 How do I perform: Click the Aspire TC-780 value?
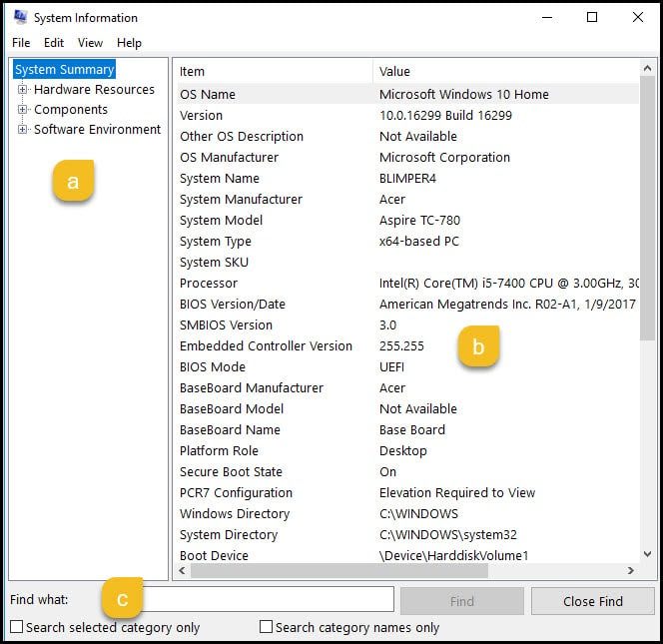tap(419, 221)
